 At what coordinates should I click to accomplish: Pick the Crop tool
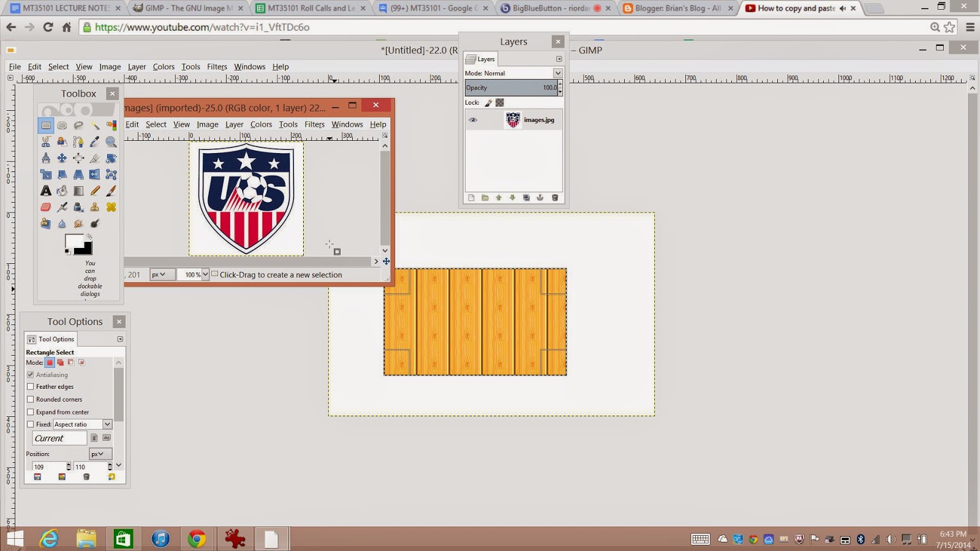95,158
